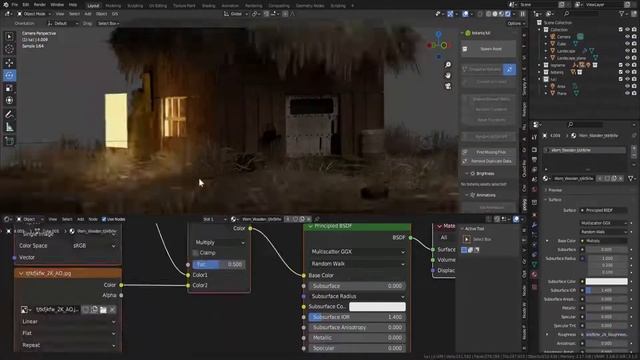Open Subsurface Color swatch on Principled BSDF node
This screenshot has width=640, height=360.
point(377,307)
